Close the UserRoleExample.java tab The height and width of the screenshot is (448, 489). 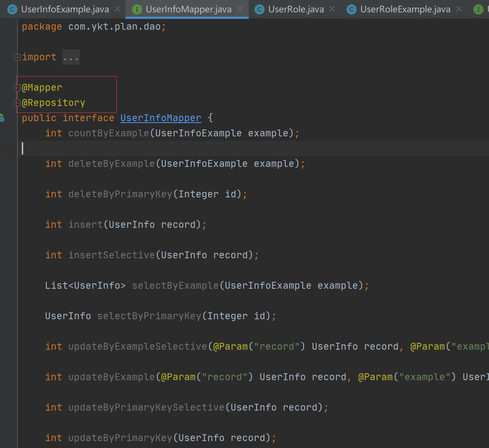pos(459,9)
